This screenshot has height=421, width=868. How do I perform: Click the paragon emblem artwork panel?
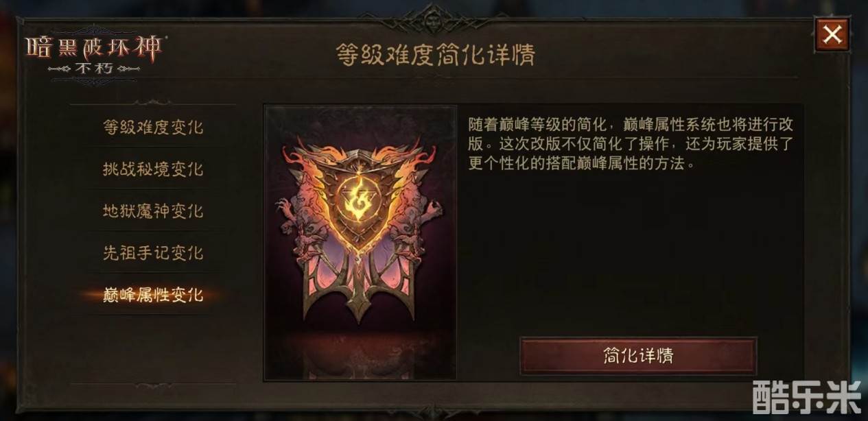pyautogui.click(x=360, y=242)
